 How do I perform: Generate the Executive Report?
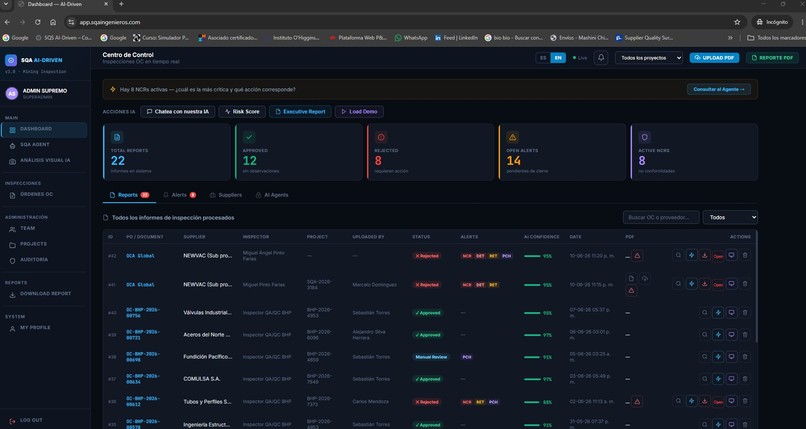point(300,111)
